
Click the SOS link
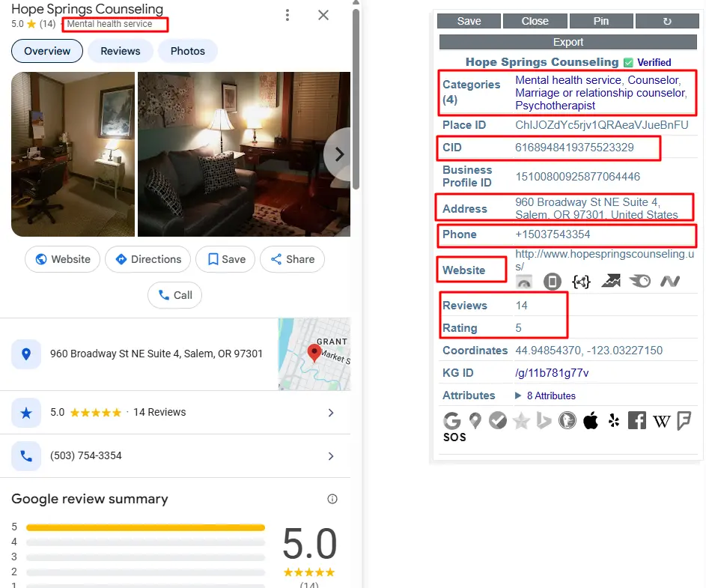click(454, 437)
